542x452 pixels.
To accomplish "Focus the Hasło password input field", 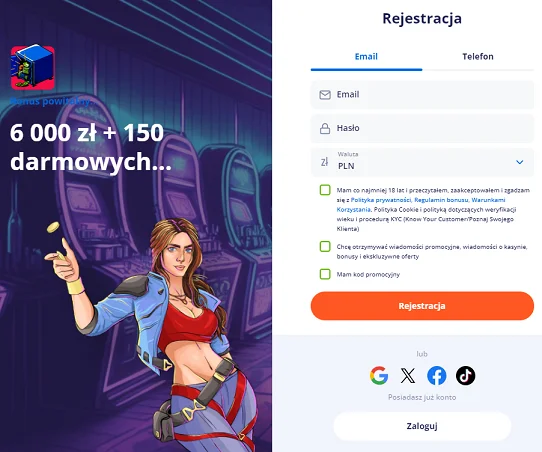I will coord(422,128).
